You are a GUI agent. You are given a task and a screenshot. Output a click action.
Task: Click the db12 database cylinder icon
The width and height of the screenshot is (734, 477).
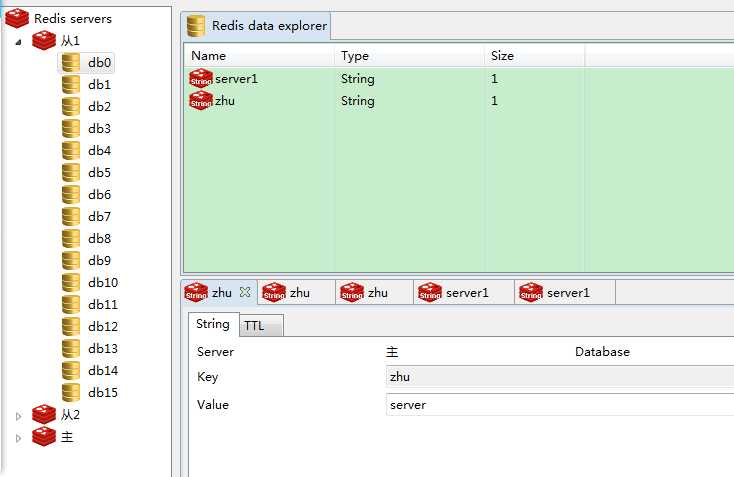tap(71, 326)
